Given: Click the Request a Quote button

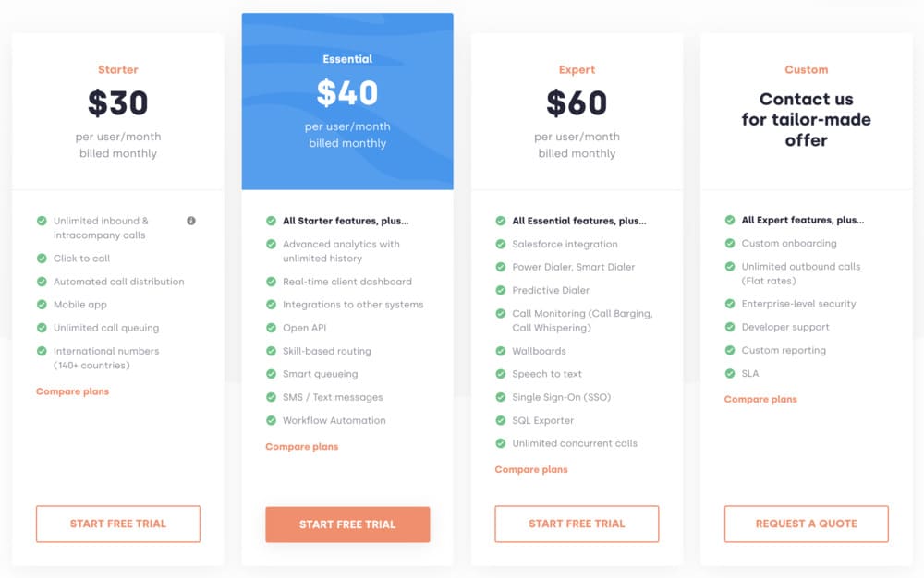Looking at the screenshot, I should coord(806,524).
